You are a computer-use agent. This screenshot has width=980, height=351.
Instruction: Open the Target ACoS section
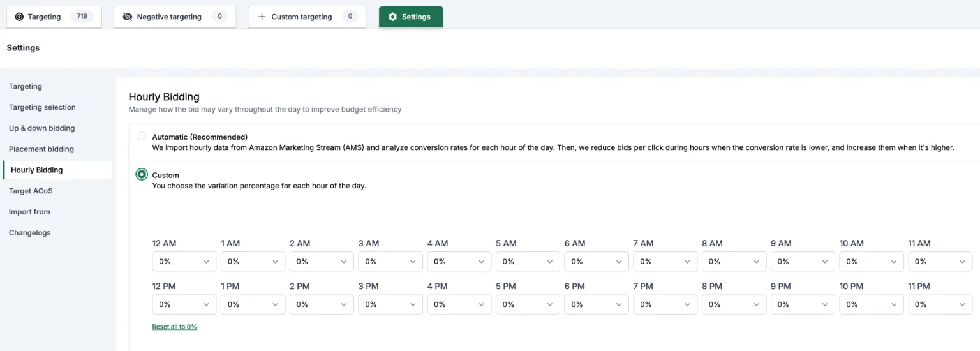point(31,191)
